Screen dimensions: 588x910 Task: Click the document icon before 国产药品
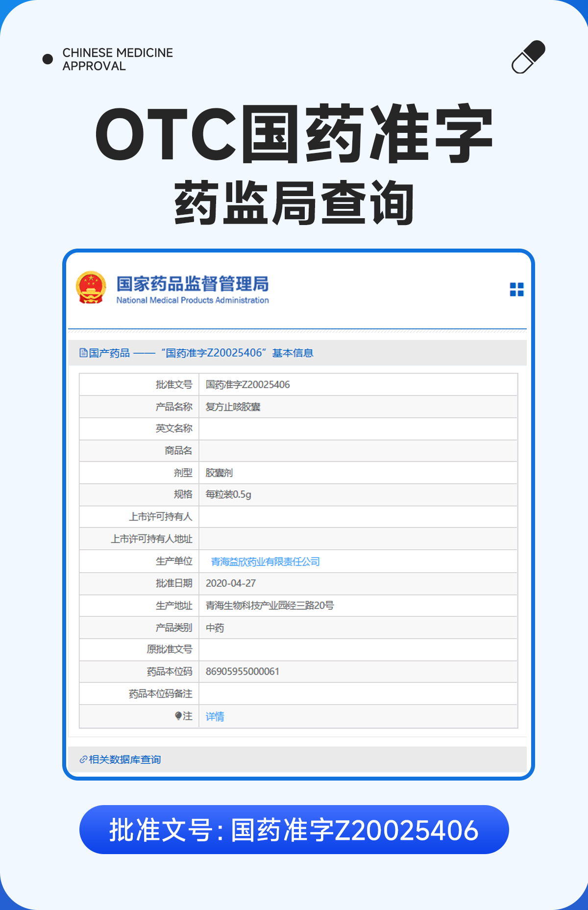(83, 353)
